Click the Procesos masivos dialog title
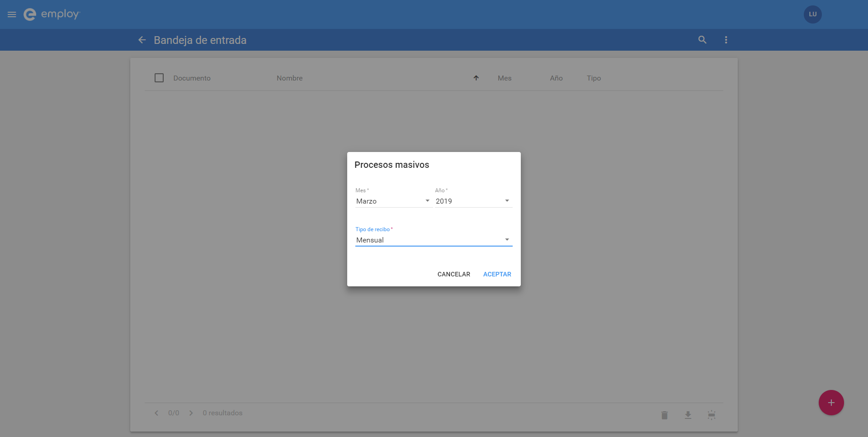Screen dimensions: 868x437 (x=392, y=165)
